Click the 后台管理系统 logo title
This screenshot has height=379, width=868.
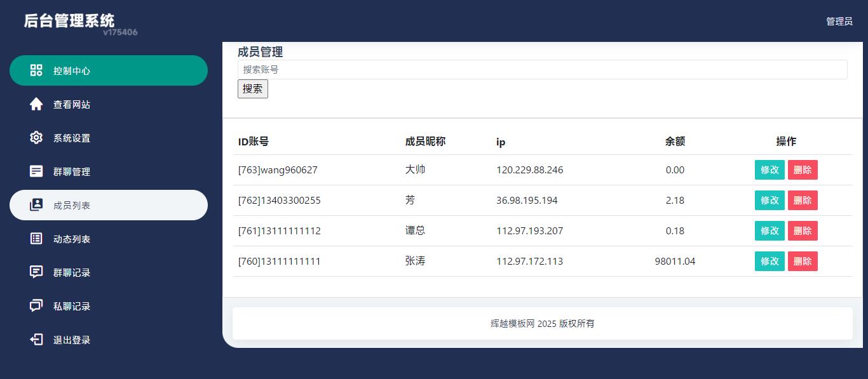tap(69, 20)
